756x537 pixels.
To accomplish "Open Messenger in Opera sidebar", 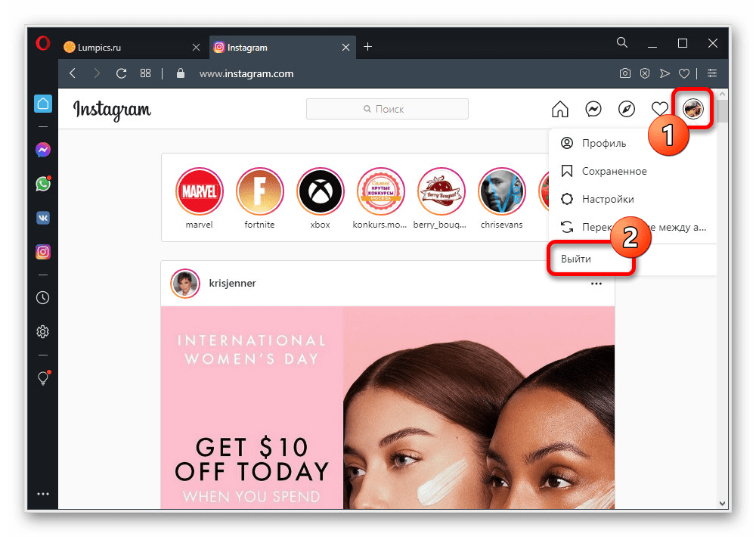I will pyautogui.click(x=43, y=151).
